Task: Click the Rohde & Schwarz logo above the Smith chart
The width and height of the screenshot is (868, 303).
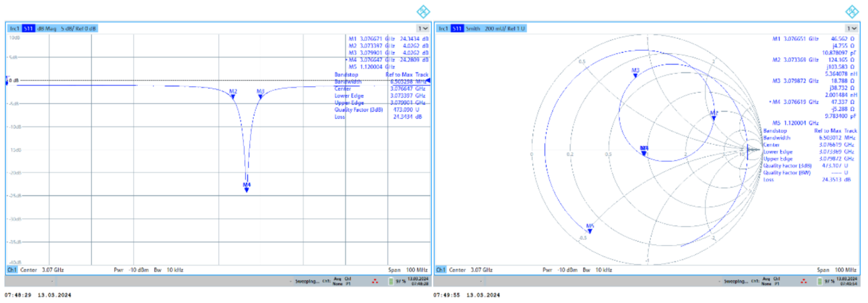Action: (x=851, y=11)
